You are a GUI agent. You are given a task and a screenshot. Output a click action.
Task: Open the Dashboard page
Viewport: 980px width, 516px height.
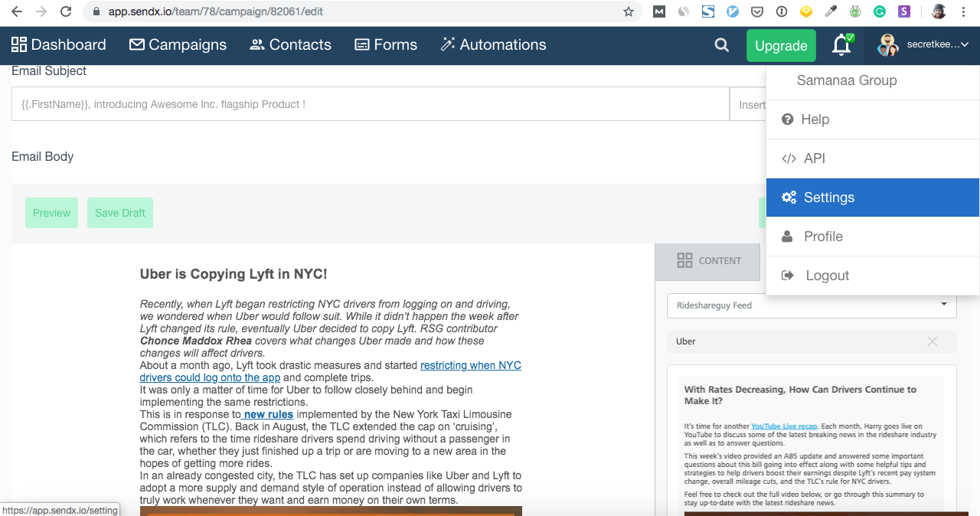tap(58, 45)
